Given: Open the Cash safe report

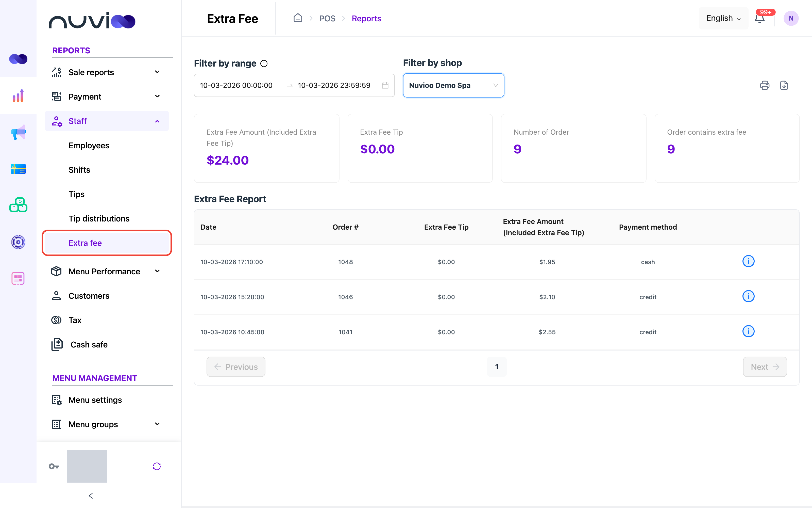Looking at the screenshot, I should pos(89,345).
